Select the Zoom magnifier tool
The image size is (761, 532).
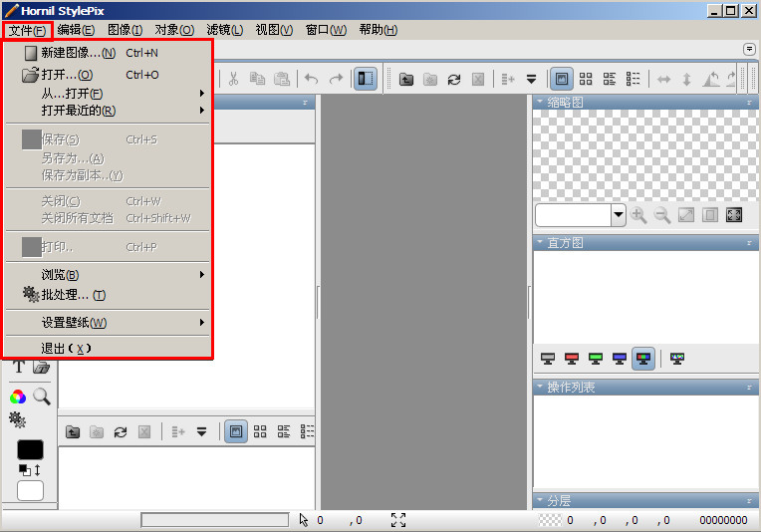point(42,397)
